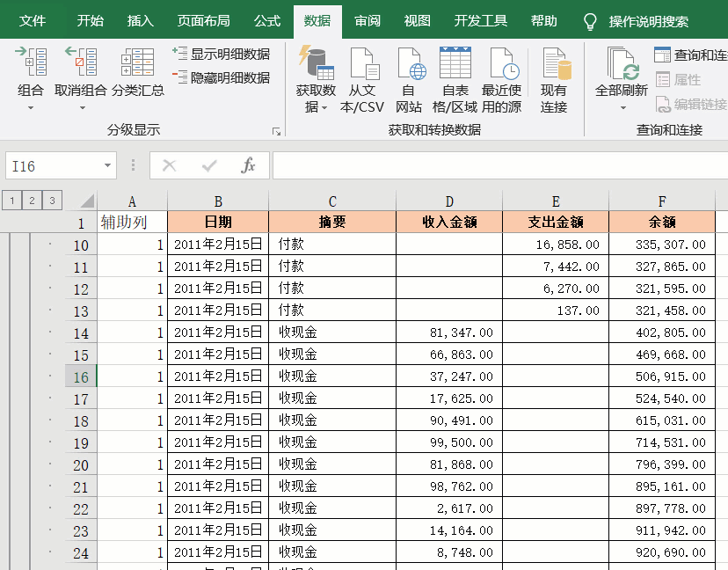
Task: Click cell with value 99,500.00
Action: pos(449,442)
